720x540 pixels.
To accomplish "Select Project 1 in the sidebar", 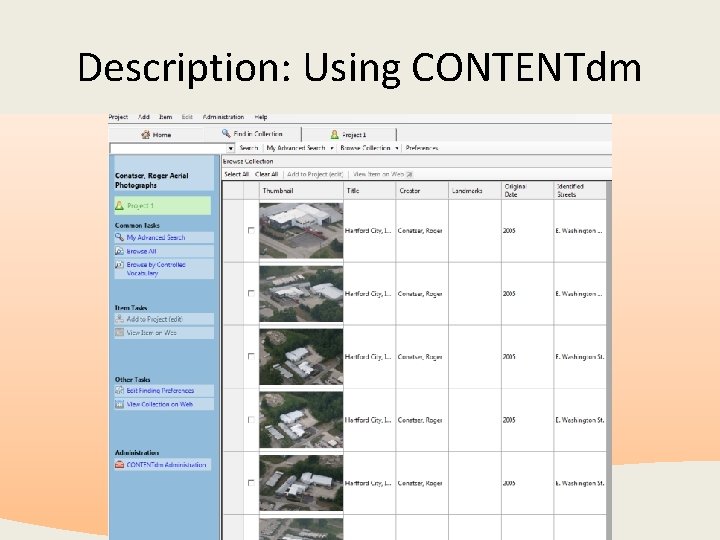I will click(x=163, y=206).
